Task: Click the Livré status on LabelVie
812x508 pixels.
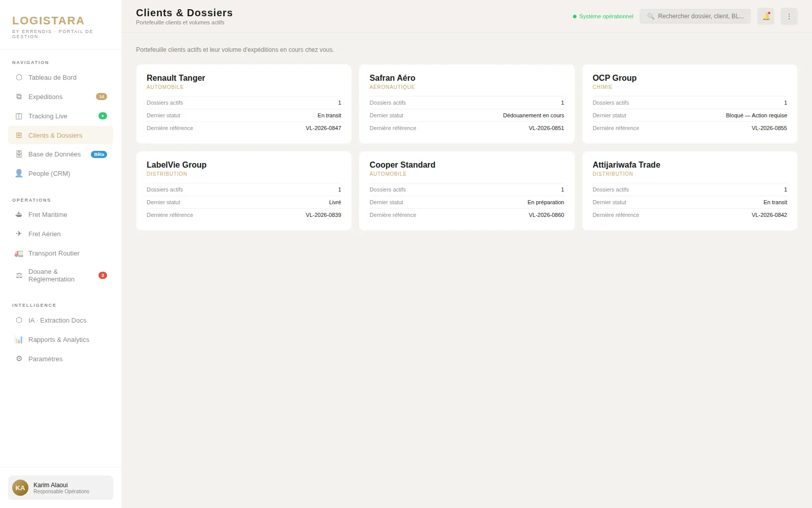Action: click(335, 203)
